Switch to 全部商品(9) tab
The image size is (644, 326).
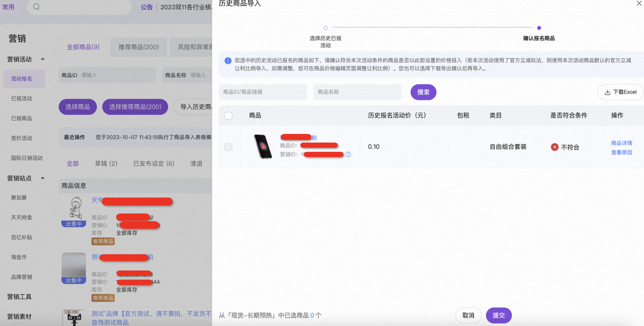pyautogui.click(x=83, y=47)
